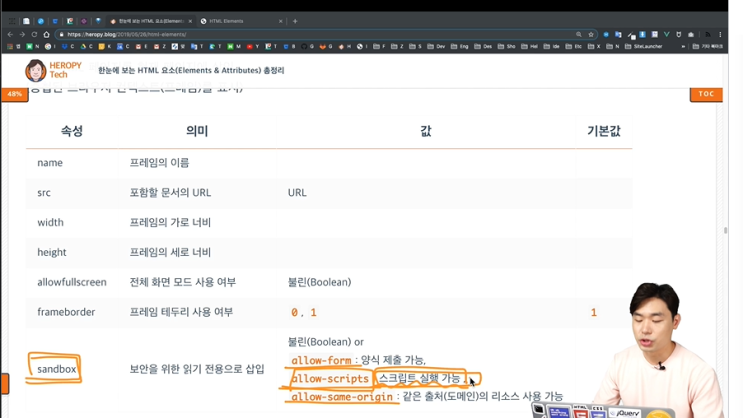Click frameborder default value 1
Image resolution: width=743 pixels, height=418 pixels.
coord(593,312)
